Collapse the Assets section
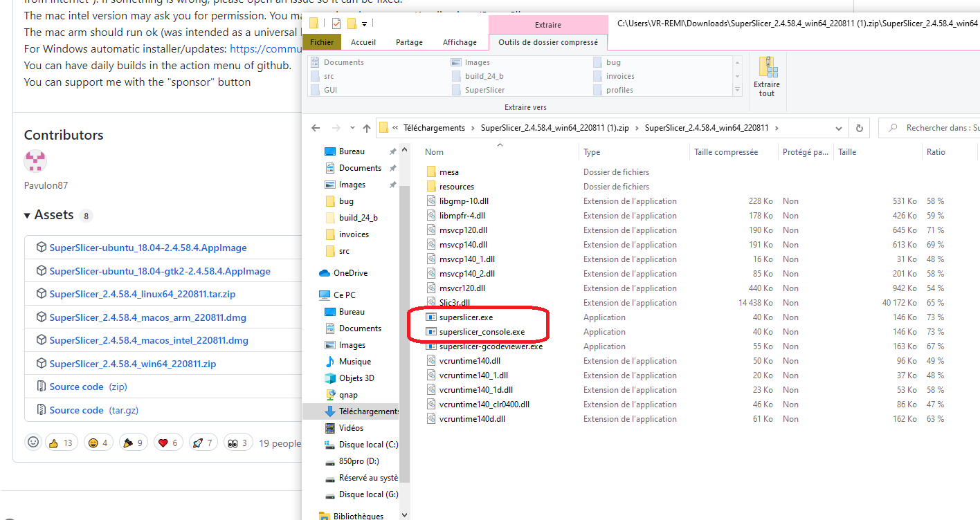The width and height of the screenshot is (980, 520). (26, 215)
